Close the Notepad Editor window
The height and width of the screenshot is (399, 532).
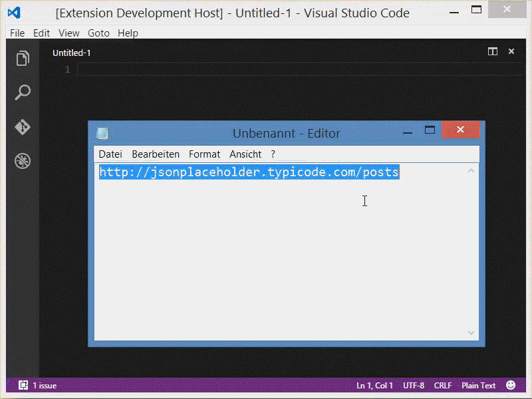[x=461, y=130]
